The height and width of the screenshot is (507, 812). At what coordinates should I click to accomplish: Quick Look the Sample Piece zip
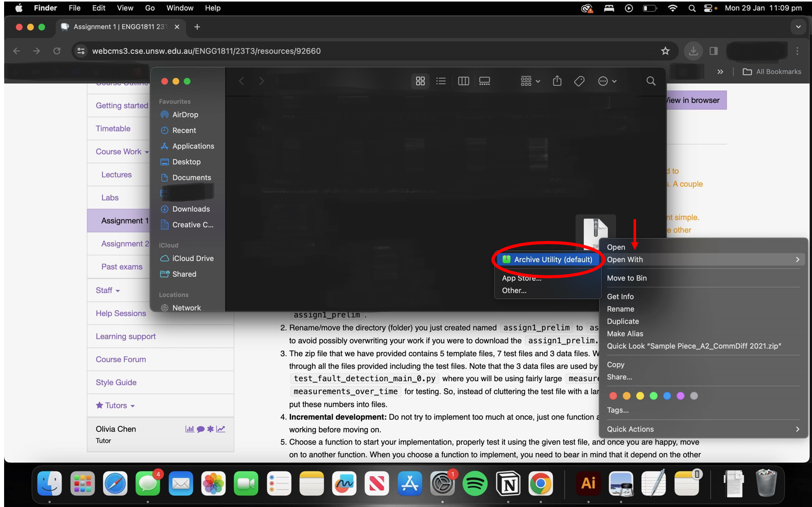[x=694, y=346]
